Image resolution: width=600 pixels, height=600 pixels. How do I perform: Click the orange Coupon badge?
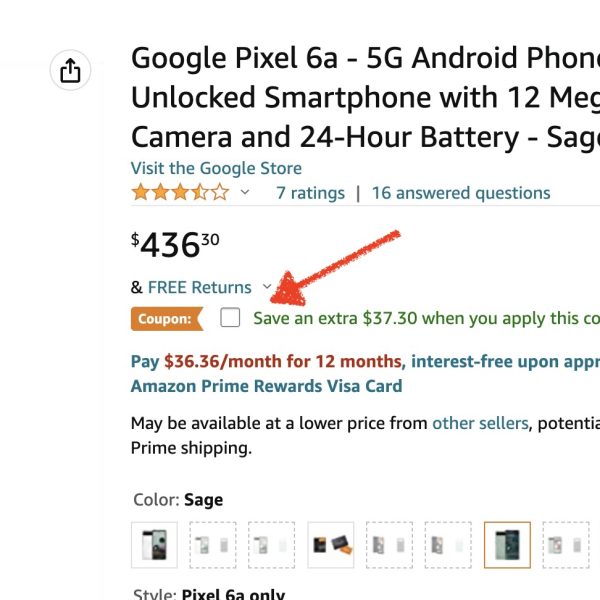[165, 319]
